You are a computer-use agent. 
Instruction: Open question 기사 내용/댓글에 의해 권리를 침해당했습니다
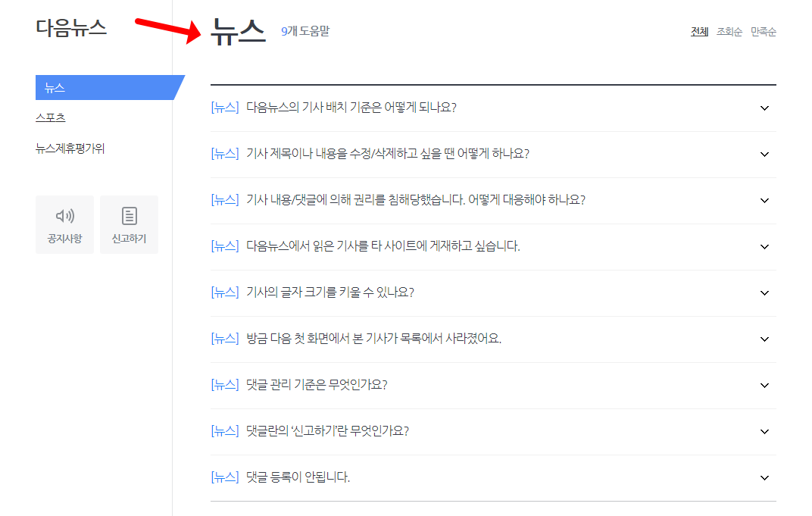click(415, 199)
